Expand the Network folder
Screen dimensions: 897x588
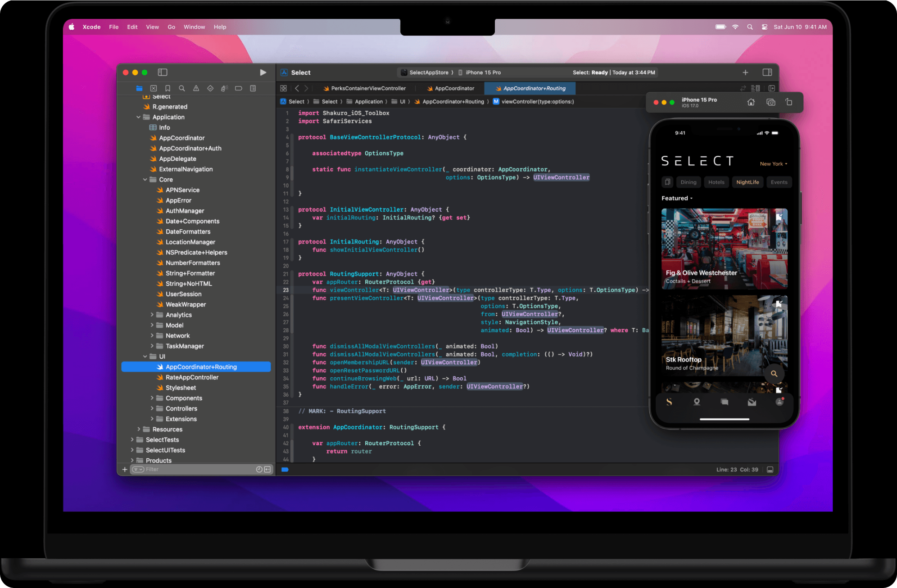(x=152, y=335)
